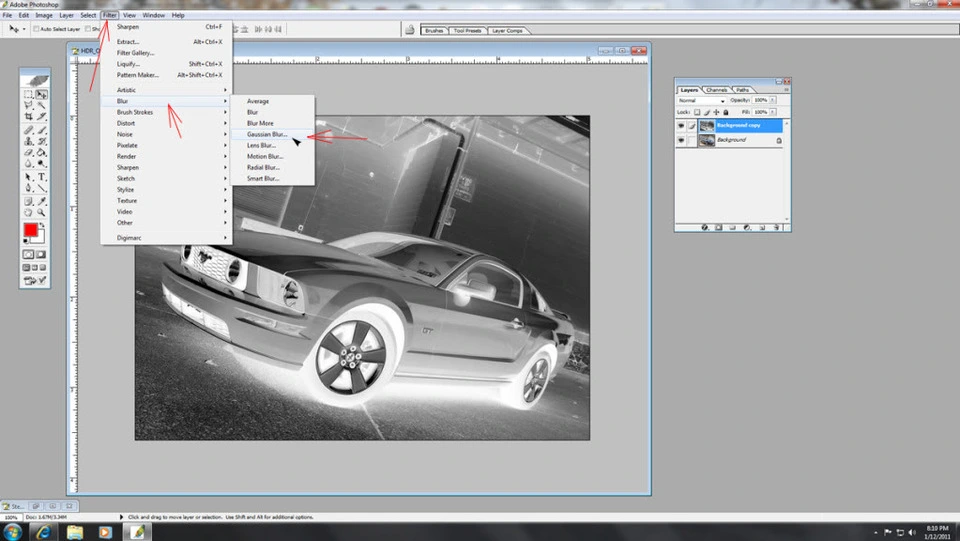The image size is (960, 541).
Task: Choose Motion Blur from submenu
Action: click(272, 156)
